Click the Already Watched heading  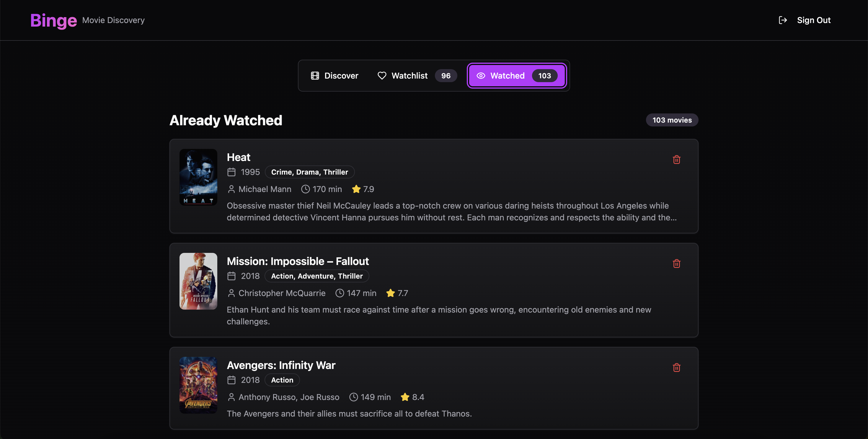(x=226, y=120)
